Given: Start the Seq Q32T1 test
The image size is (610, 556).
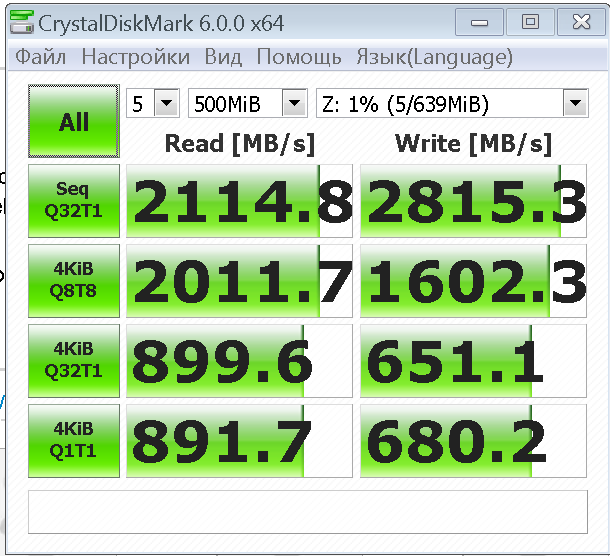Looking at the screenshot, I should click(74, 201).
